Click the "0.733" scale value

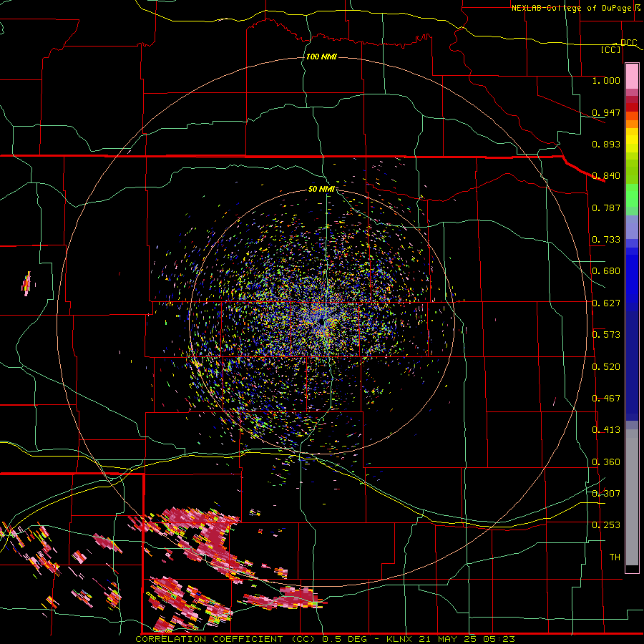606,239
